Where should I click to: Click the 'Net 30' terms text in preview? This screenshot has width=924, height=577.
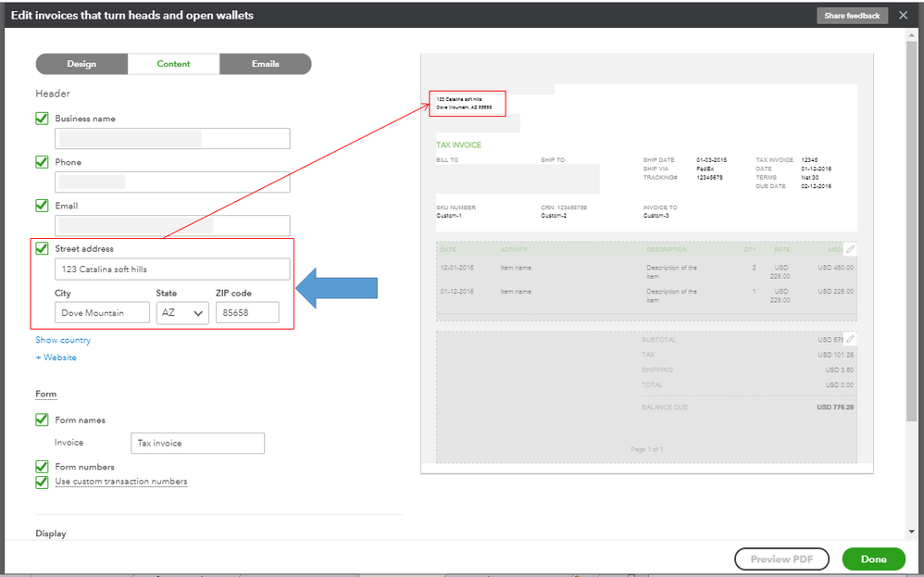tap(810, 178)
